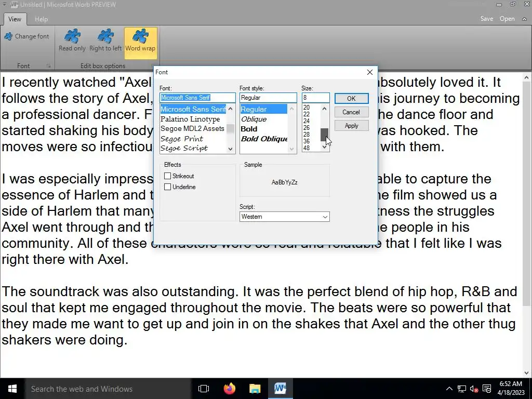
Task: Select font size 28
Action: tap(307, 135)
